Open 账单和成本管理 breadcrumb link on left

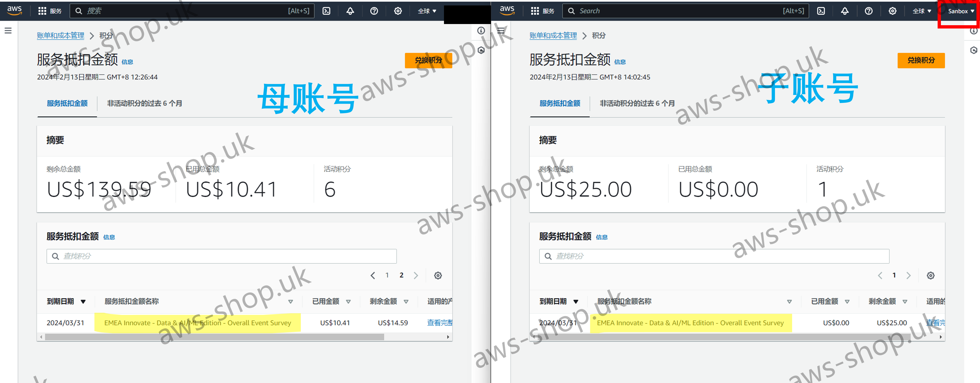point(60,35)
